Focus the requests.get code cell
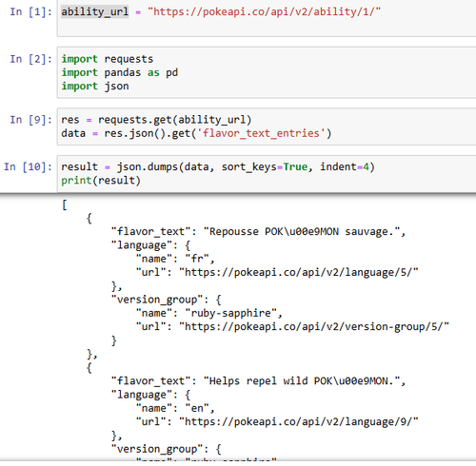Image resolution: width=476 pixels, height=466 pixels. 267,126
